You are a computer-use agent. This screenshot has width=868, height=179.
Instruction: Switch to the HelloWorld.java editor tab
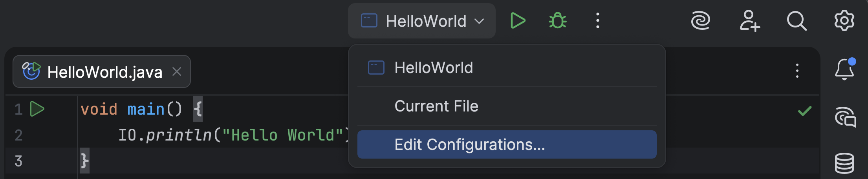[104, 72]
